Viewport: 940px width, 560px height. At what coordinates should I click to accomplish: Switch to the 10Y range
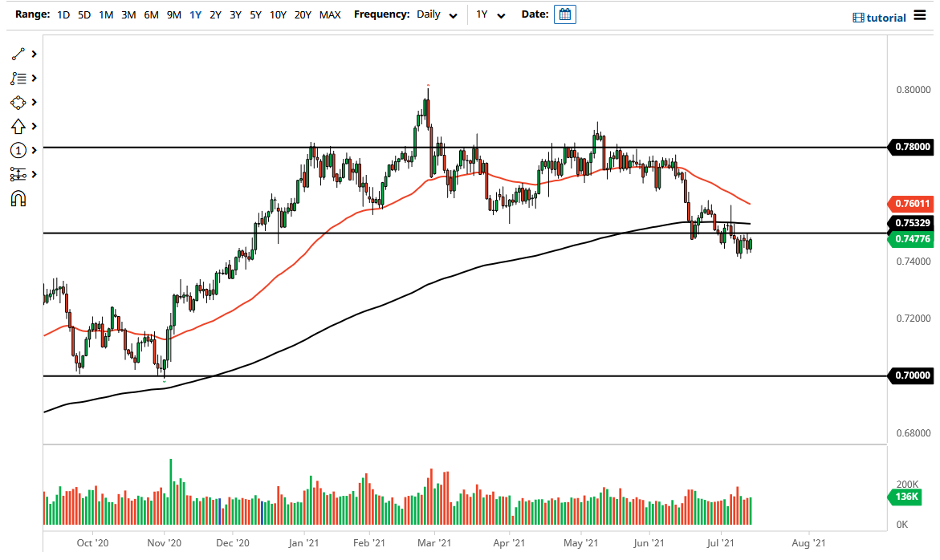(x=278, y=14)
